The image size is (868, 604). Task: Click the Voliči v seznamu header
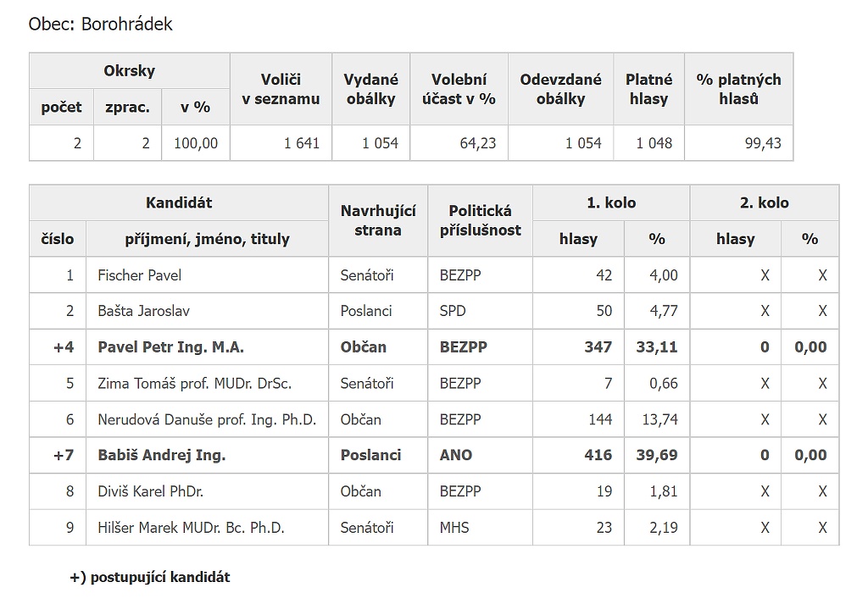tap(281, 89)
